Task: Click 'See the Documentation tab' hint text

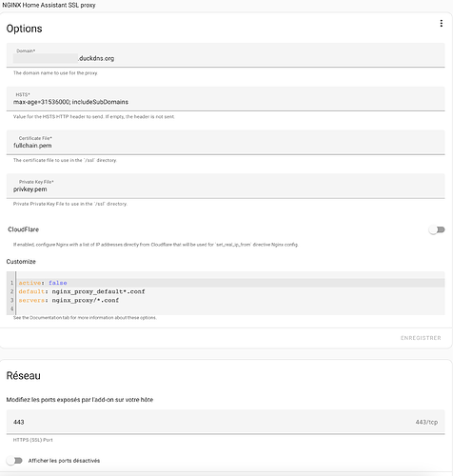Action: click(x=85, y=318)
